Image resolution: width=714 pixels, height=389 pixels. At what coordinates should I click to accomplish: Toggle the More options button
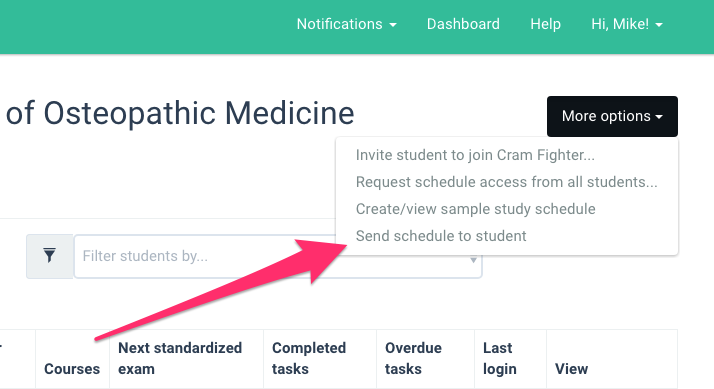click(612, 116)
